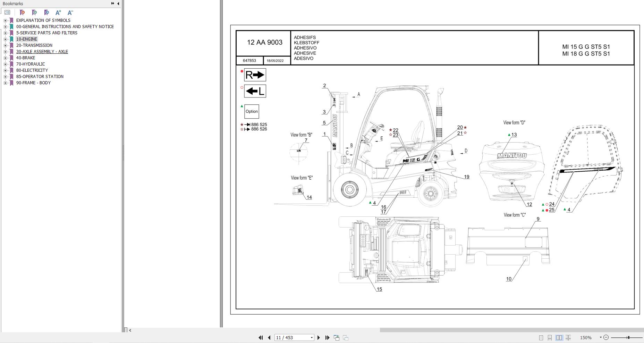The height and width of the screenshot is (343, 644).
Task: Go to previous page arrow
Action: [x=269, y=337]
